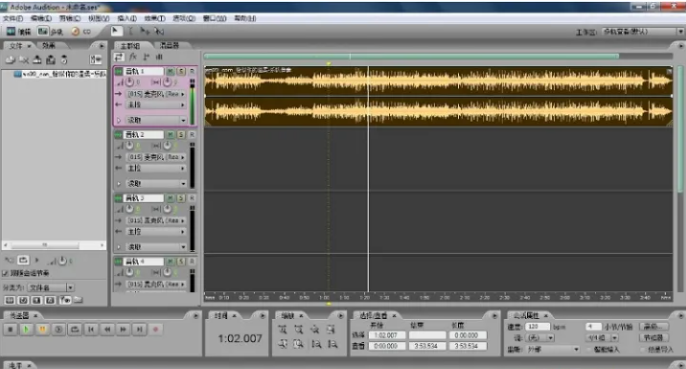This screenshot has width=686, height=369.
Task: Click Zoom In Horizontally icon
Action: 283,329
